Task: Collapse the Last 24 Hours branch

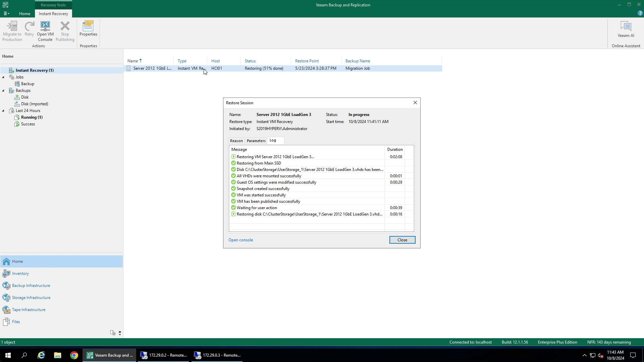Action: tap(3, 111)
